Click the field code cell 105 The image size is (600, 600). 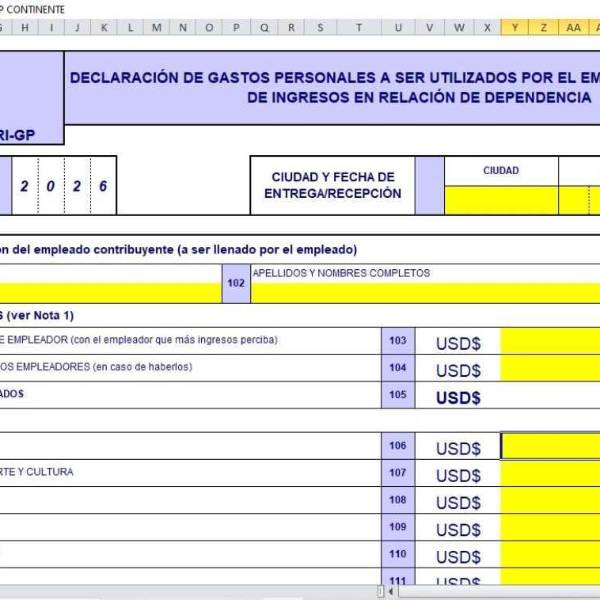[x=398, y=395]
